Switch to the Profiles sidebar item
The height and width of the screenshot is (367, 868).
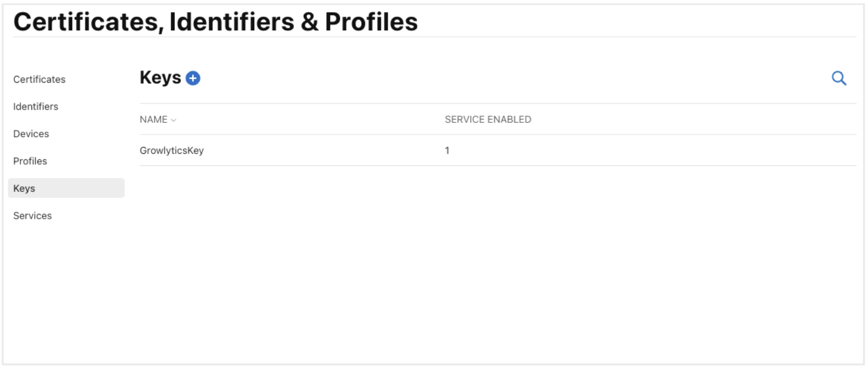tap(30, 161)
